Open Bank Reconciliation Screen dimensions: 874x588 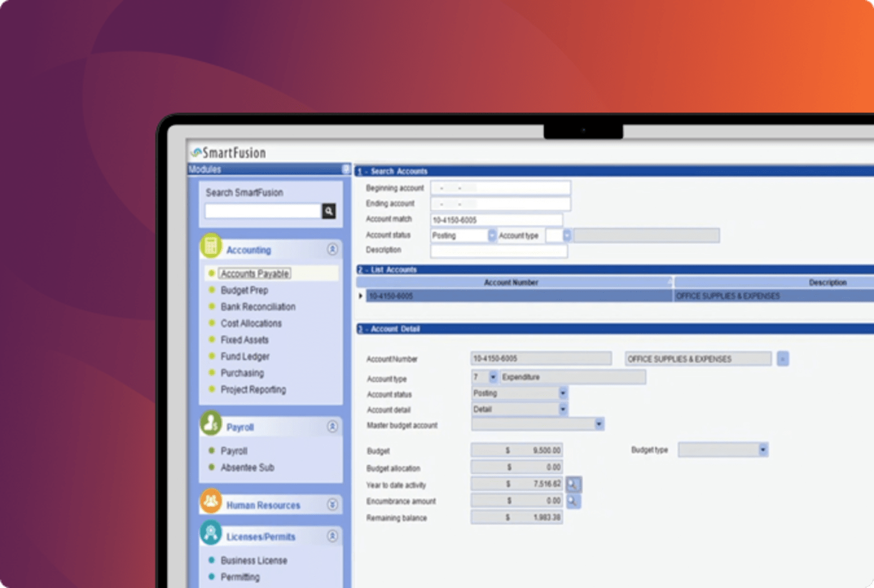pyautogui.click(x=258, y=306)
